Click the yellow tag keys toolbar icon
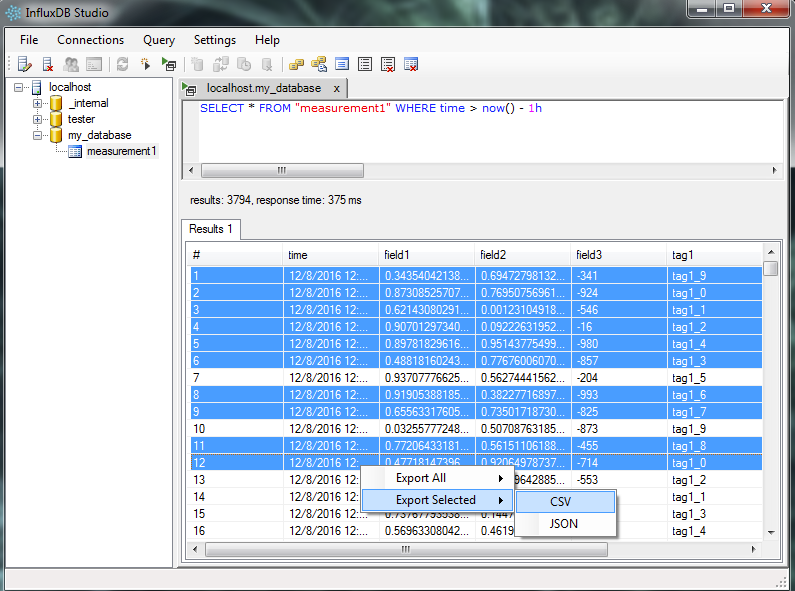Image resolution: width=795 pixels, height=591 pixels. [x=296, y=64]
